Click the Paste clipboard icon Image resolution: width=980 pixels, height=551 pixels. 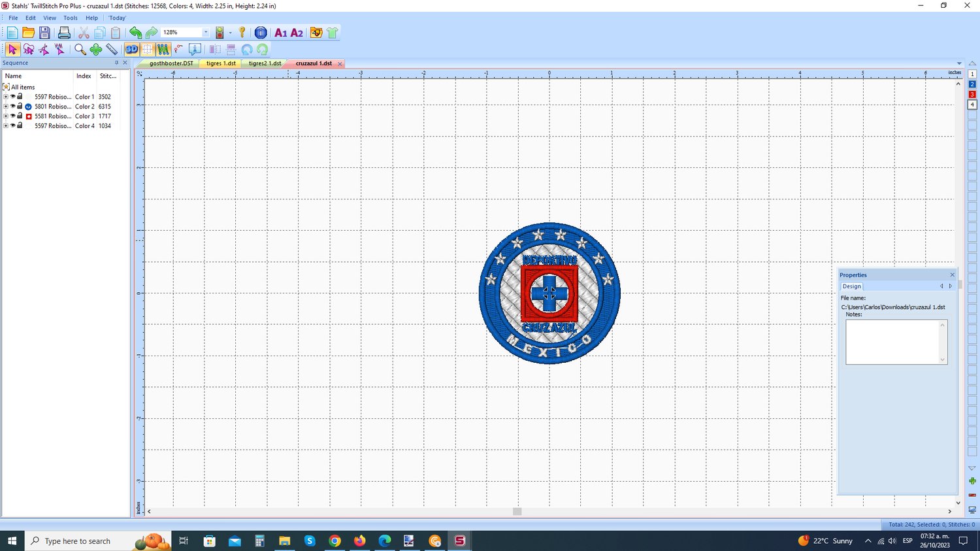[x=116, y=33]
